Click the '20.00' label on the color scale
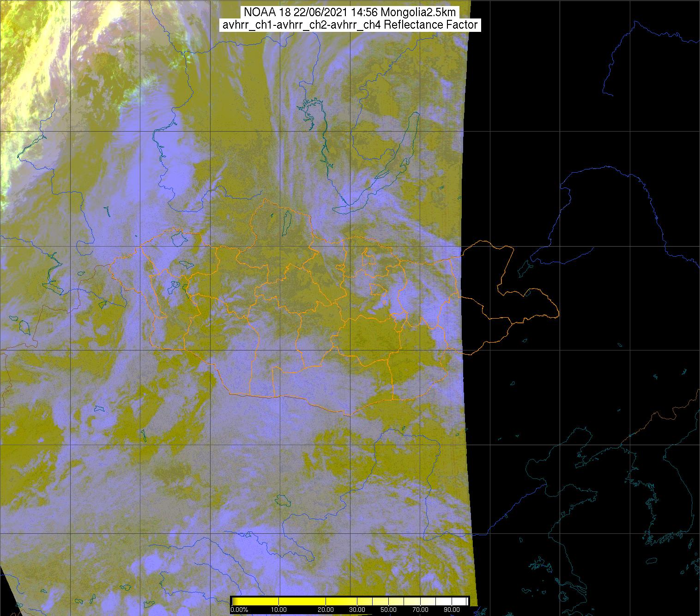Viewport: 700px width, 616px height. 326,610
